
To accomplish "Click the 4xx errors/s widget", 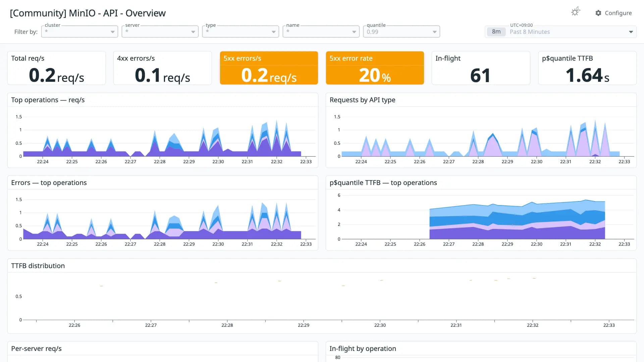I will 162,68.
